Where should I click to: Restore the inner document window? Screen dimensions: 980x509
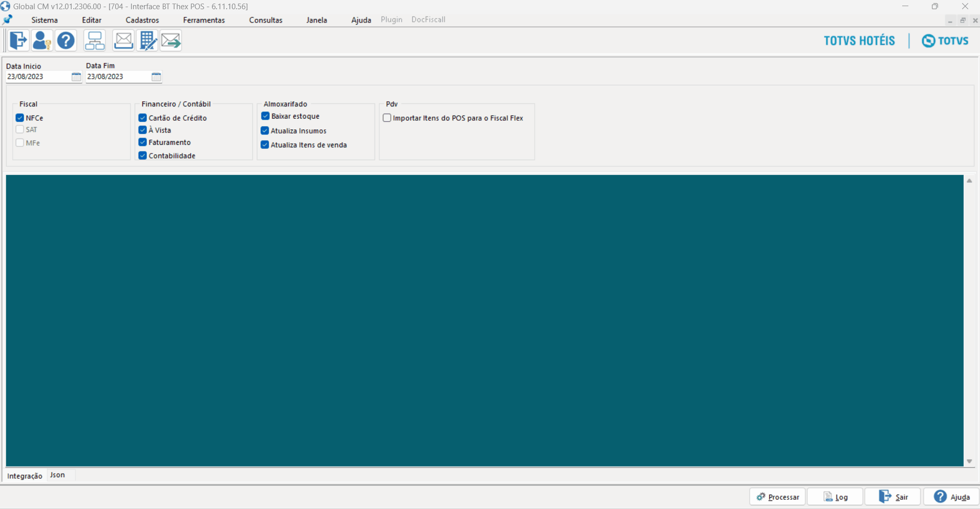pos(963,20)
